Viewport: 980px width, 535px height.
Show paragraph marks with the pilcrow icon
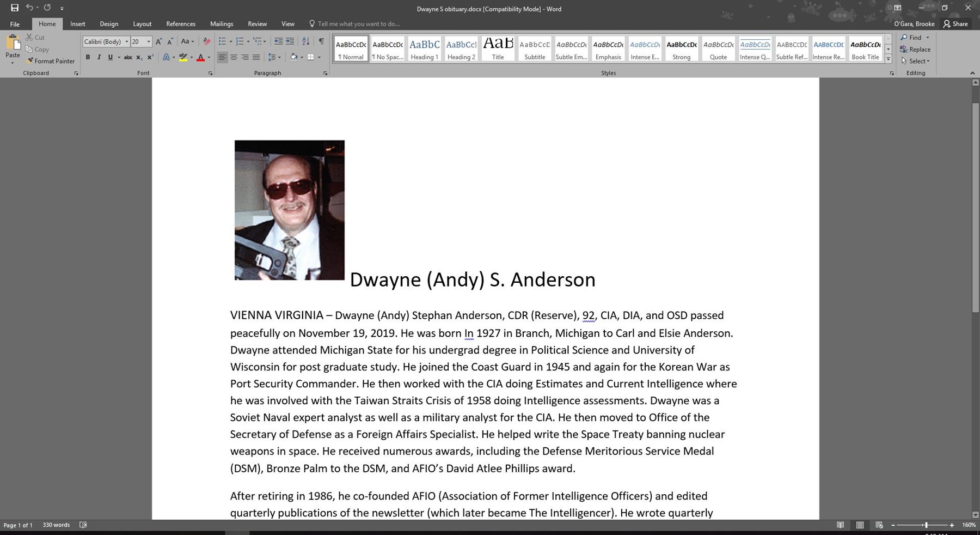click(320, 41)
